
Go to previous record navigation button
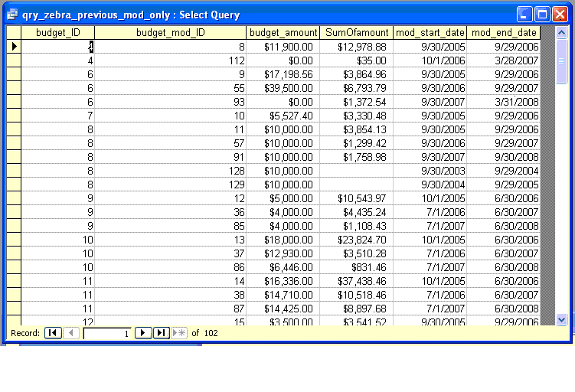71,333
